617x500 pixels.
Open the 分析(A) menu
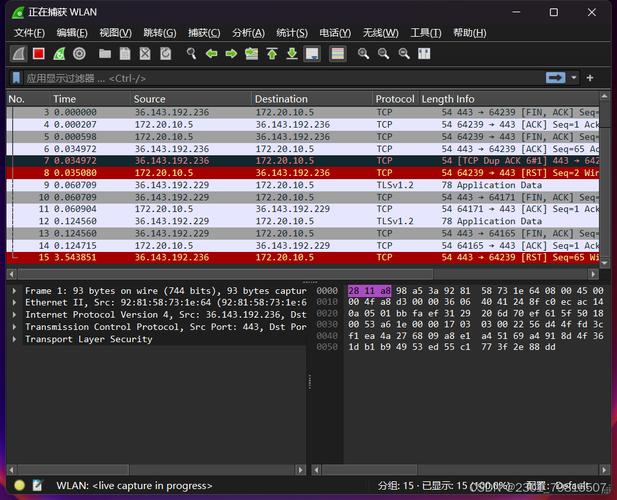248,33
